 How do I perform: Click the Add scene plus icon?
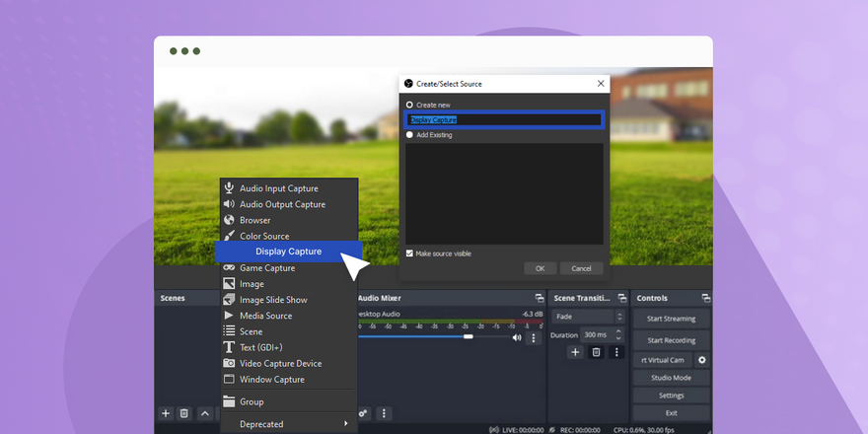point(165,413)
